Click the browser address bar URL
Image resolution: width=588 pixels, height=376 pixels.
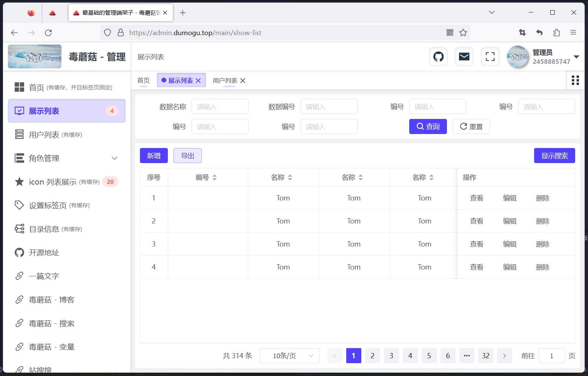click(x=195, y=32)
